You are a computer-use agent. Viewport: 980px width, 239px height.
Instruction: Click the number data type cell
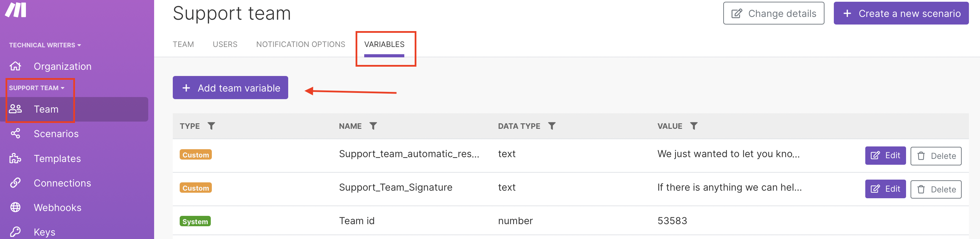[516, 221]
